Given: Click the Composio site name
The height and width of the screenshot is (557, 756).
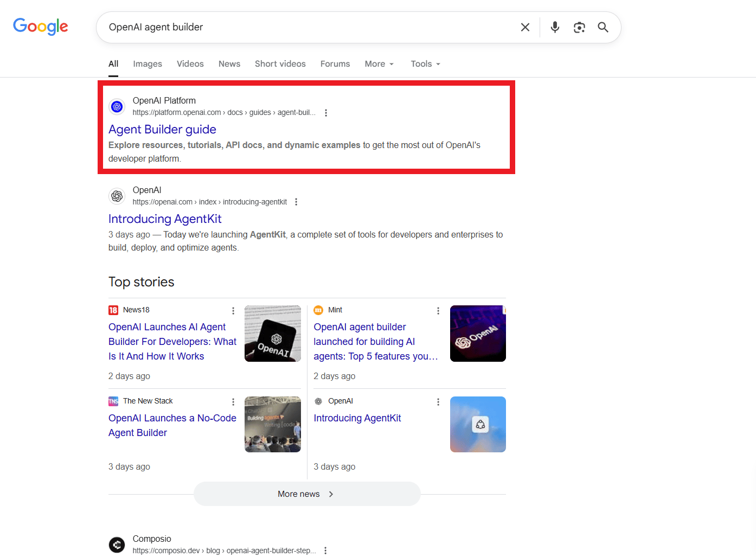Looking at the screenshot, I should click(152, 539).
